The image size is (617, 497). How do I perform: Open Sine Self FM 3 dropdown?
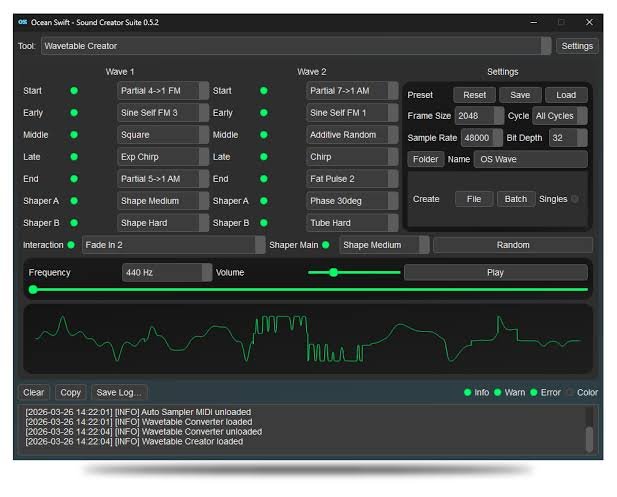(163, 113)
